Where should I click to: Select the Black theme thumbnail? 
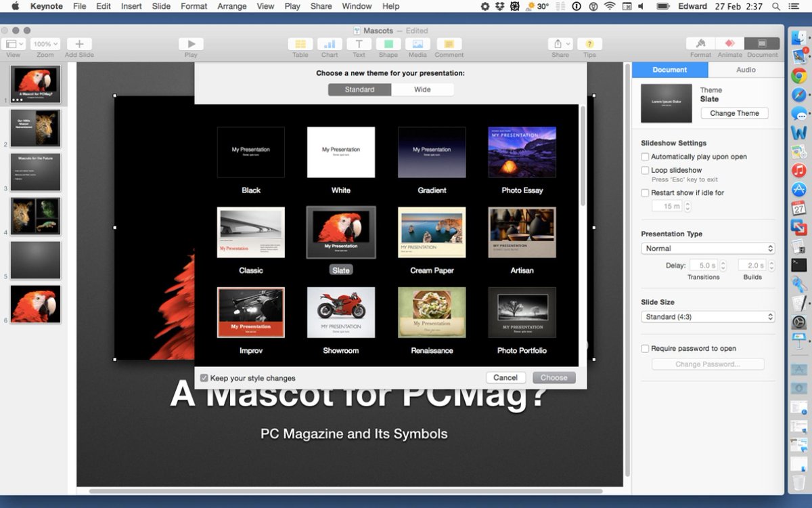[x=251, y=152]
